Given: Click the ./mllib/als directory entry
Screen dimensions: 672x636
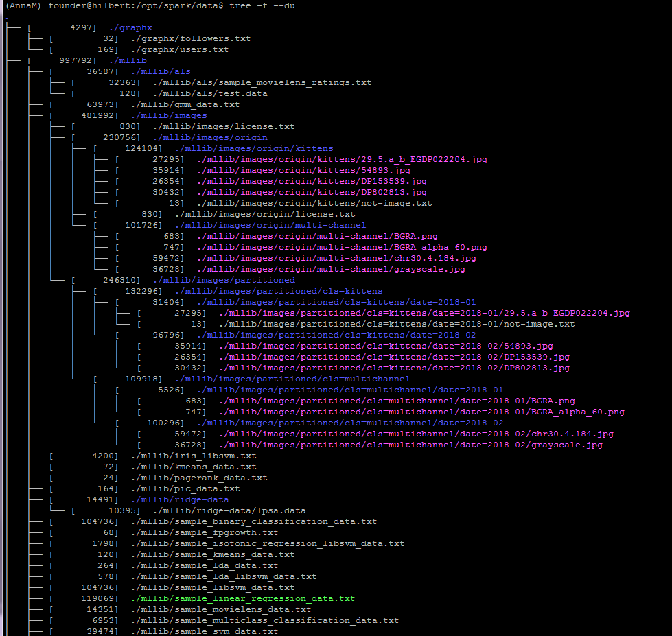Looking at the screenshot, I should [x=161, y=71].
